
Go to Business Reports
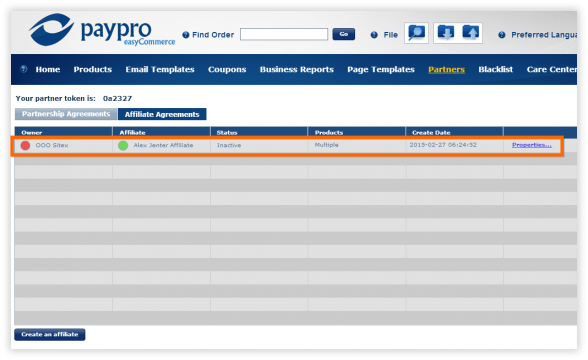(x=297, y=69)
